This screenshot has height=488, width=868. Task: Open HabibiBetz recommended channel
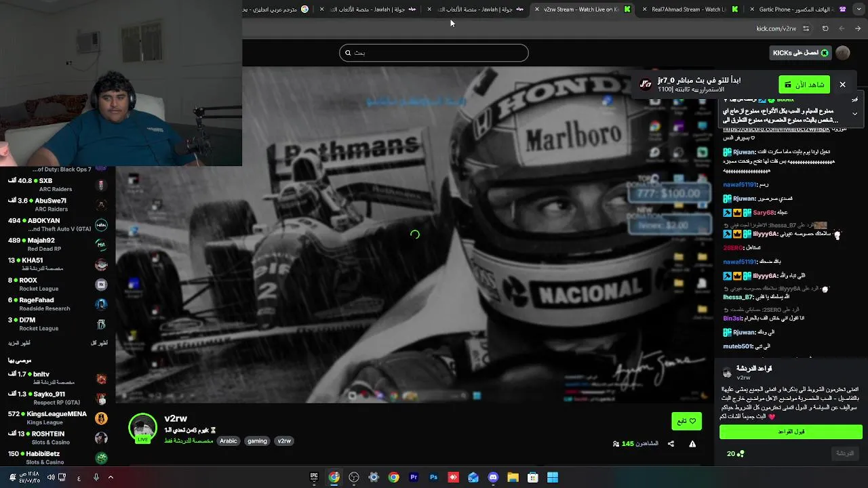click(58, 457)
